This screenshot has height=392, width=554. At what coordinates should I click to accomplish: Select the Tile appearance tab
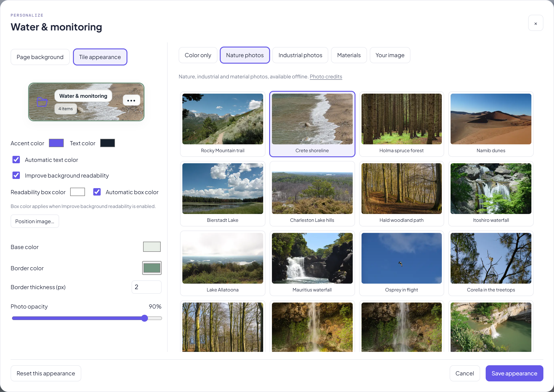point(100,57)
